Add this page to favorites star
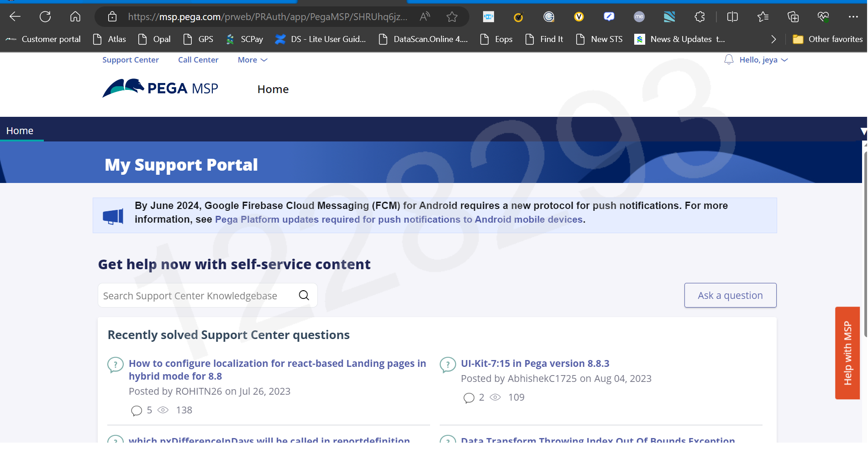 [452, 17]
